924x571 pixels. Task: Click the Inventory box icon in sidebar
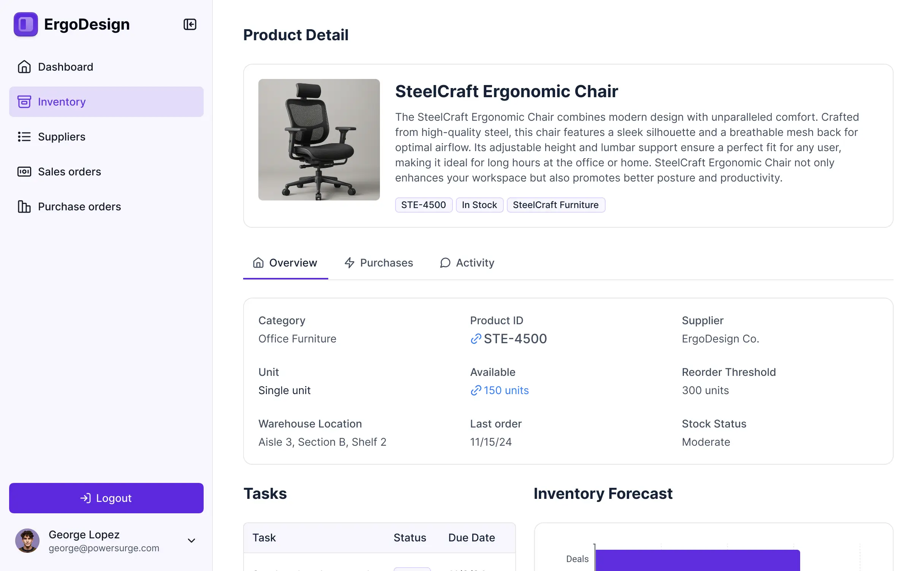point(24,102)
